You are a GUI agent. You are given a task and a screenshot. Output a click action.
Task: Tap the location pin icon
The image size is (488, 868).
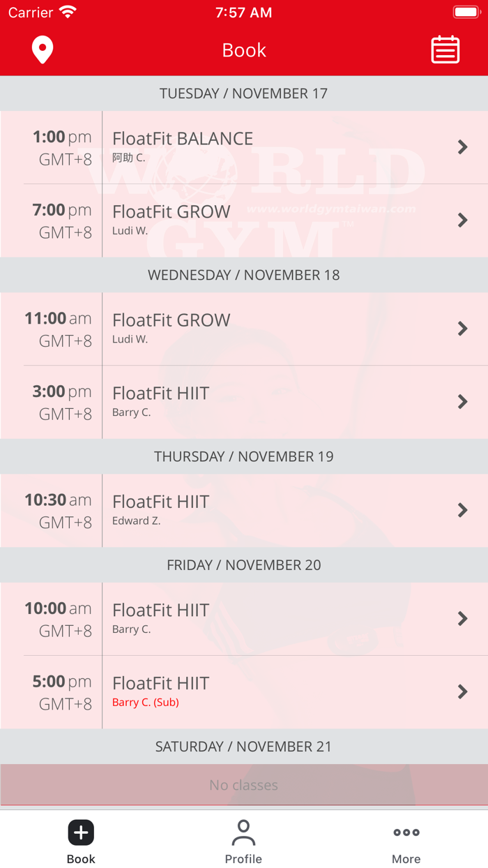pos(43,50)
